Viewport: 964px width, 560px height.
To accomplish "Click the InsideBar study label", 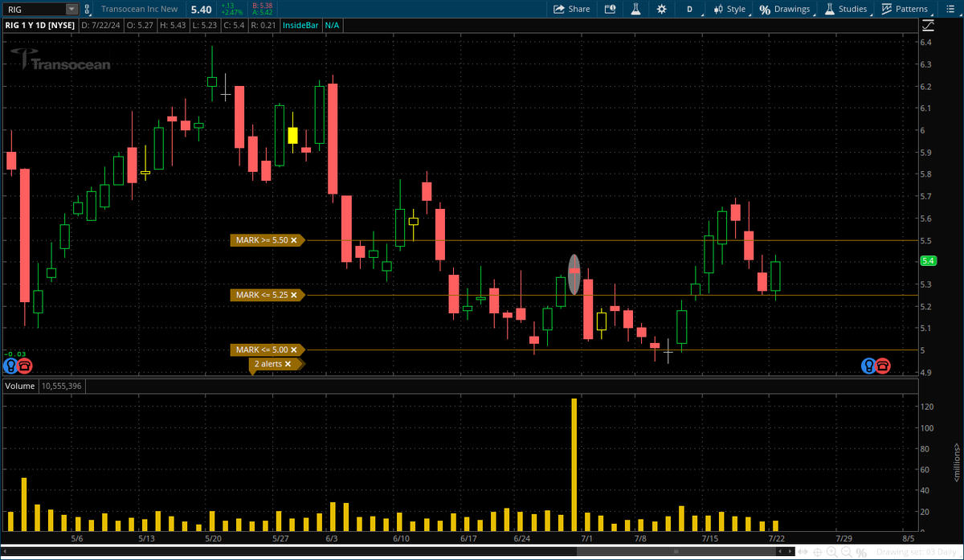I will [301, 26].
